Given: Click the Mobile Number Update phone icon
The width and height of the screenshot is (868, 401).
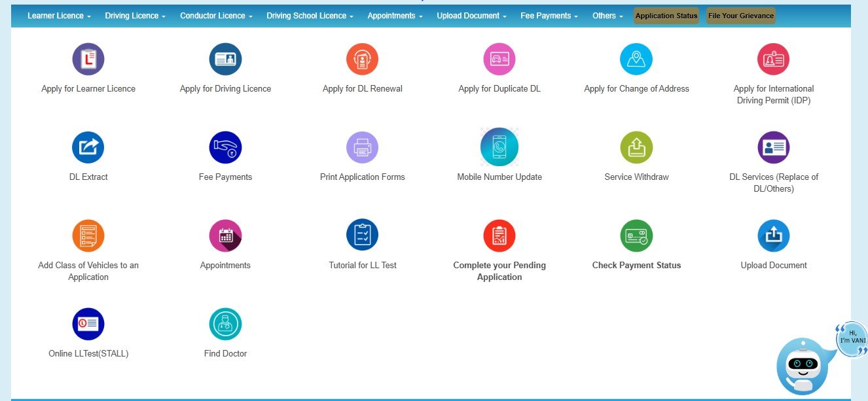Looking at the screenshot, I should [x=499, y=147].
